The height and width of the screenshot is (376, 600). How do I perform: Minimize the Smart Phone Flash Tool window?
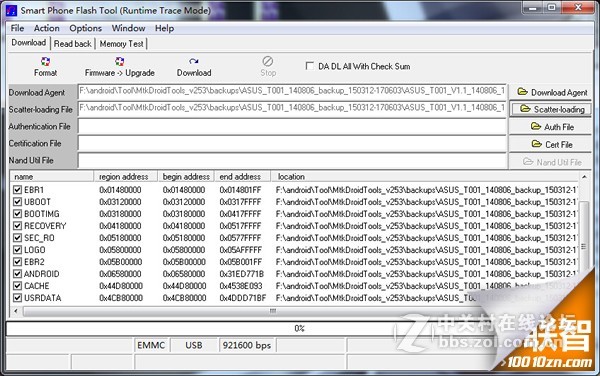point(533,7)
